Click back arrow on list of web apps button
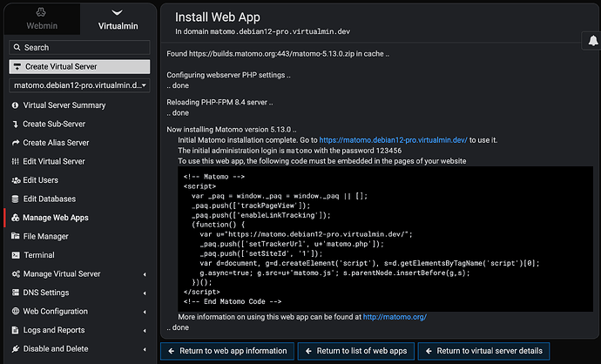 tap(308, 351)
